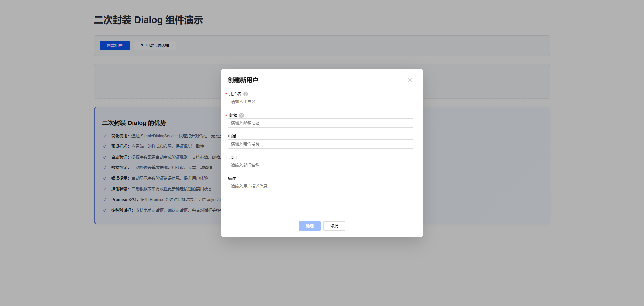Screen dimensions: 644x306
Task: Click the checkmark beside Promise 支持 item
Action: click(104, 200)
